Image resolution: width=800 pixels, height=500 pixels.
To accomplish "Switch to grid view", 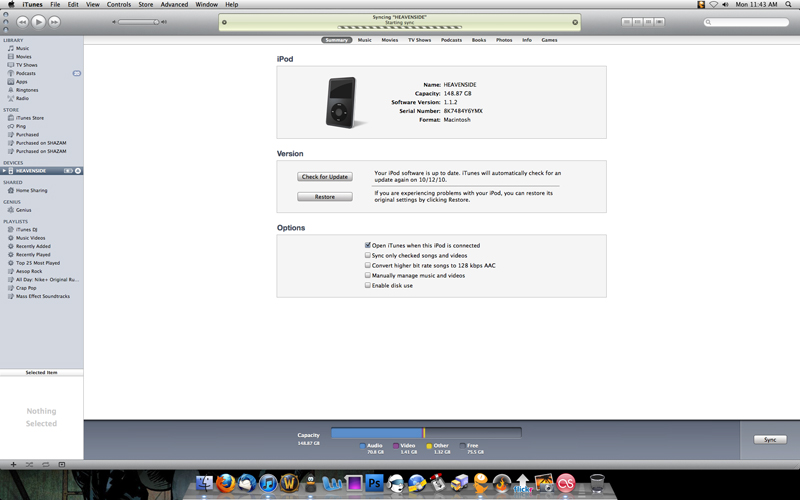I will [x=648, y=22].
